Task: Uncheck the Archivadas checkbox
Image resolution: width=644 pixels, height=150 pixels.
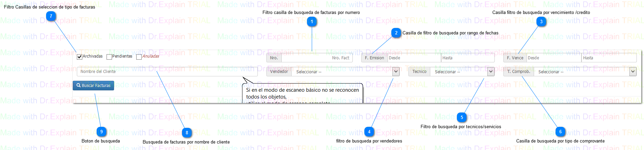Action: [x=80, y=57]
